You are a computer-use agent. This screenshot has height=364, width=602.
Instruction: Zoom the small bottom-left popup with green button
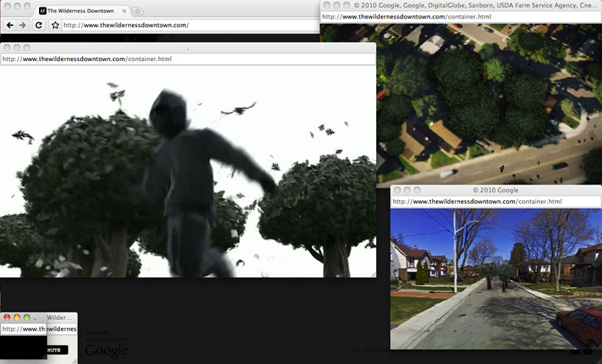pyautogui.click(x=26, y=317)
